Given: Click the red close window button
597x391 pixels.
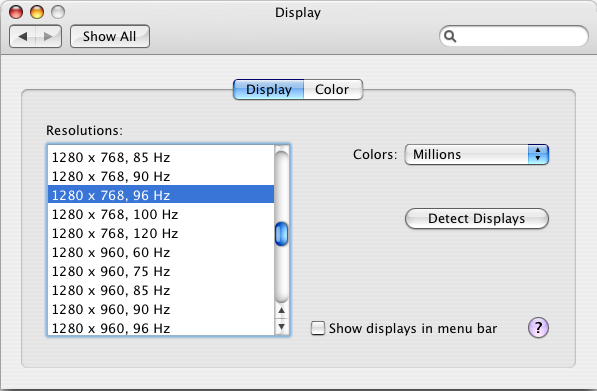Looking at the screenshot, I should [x=16, y=12].
